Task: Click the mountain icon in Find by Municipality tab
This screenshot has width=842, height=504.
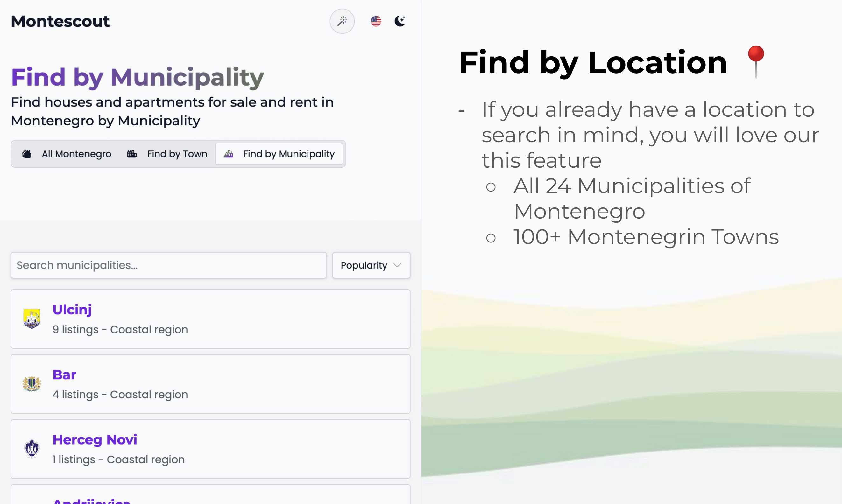Action: (228, 154)
